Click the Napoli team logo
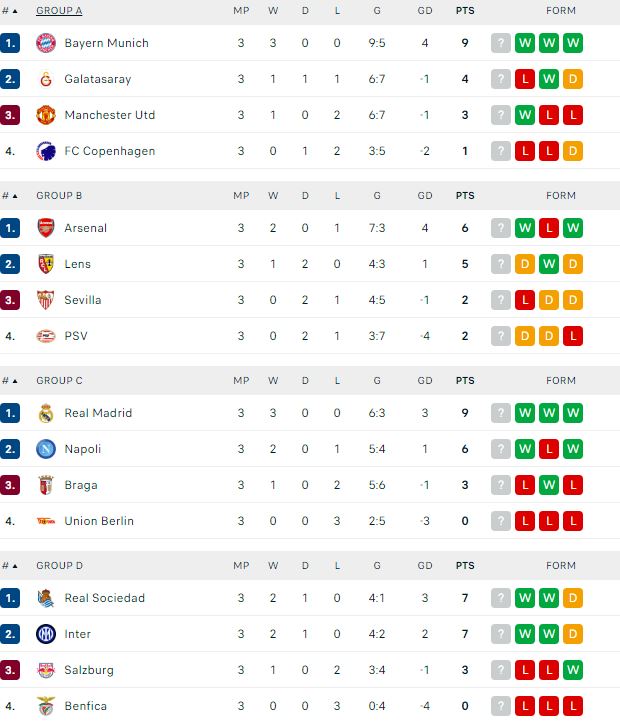The image size is (620, 723). [x=45, y=449]
